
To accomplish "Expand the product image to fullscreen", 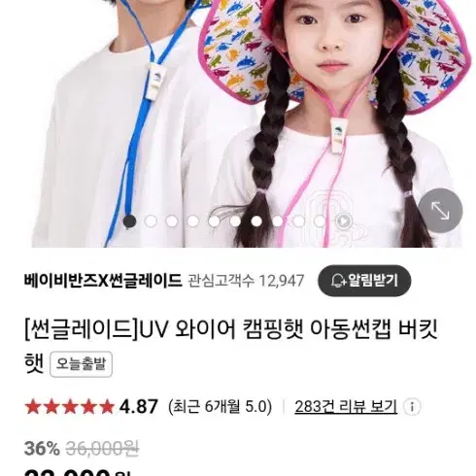I will click(440, 211).
